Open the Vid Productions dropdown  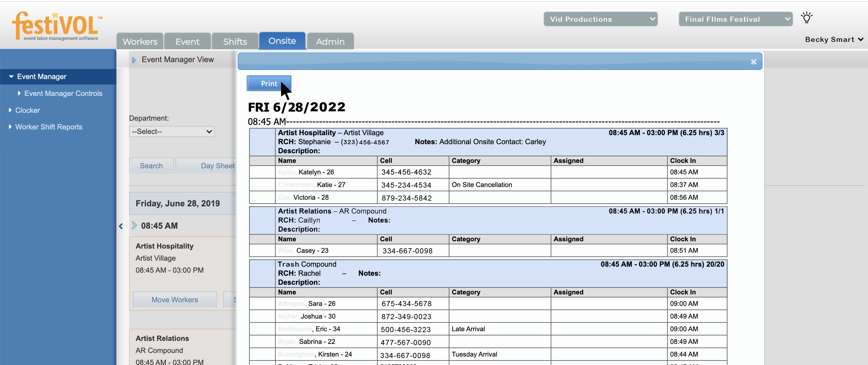[x=600, y=19]
